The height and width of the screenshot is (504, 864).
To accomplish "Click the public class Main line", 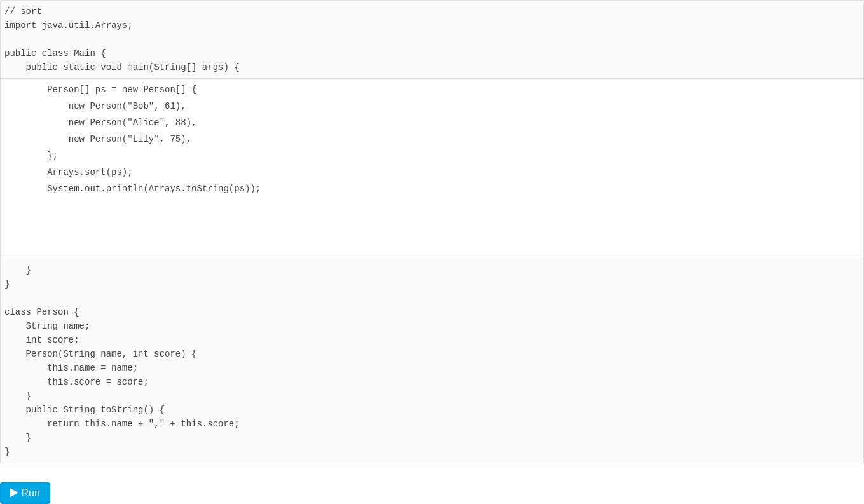I will click(x=55, y=53).
